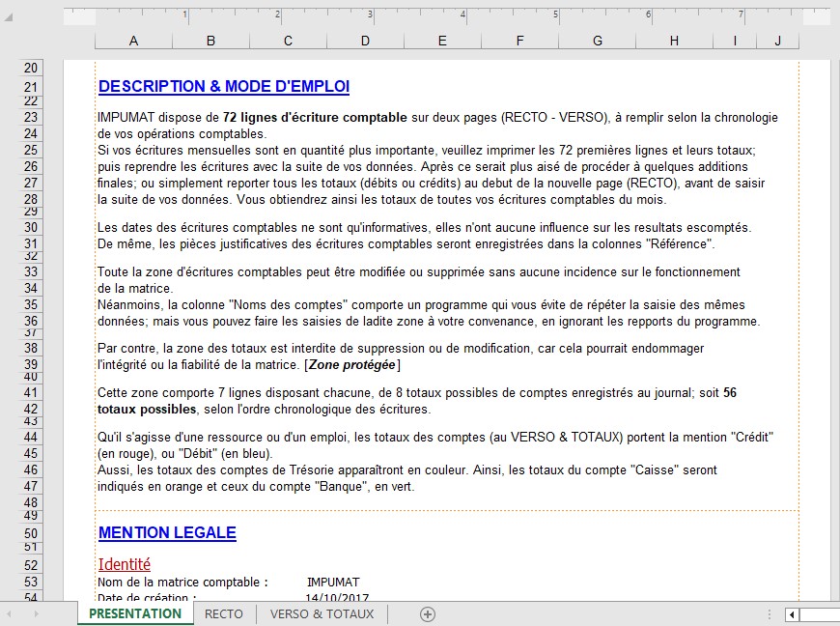The image size is (840, 626).
Task: Click the line starting "Aussi, les totaux des comptes"
Action: pyautogui.click(x=407, y=470)
